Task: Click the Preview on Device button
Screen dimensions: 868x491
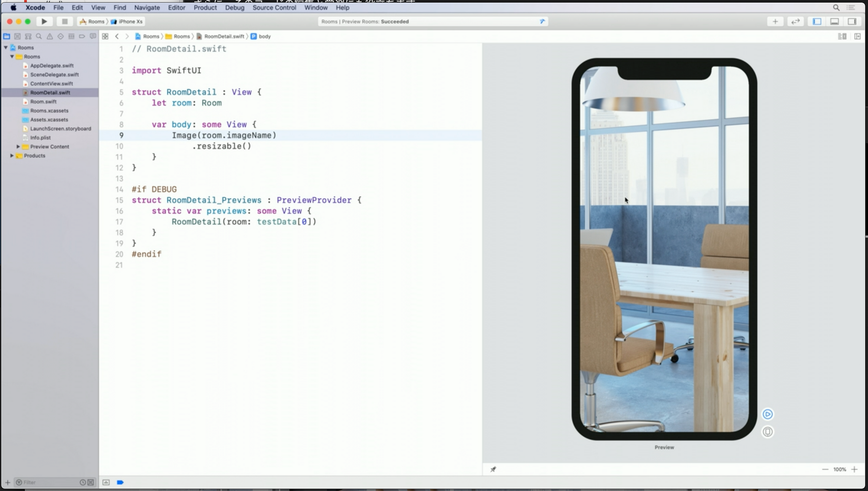Action: [x=767, y=432]
